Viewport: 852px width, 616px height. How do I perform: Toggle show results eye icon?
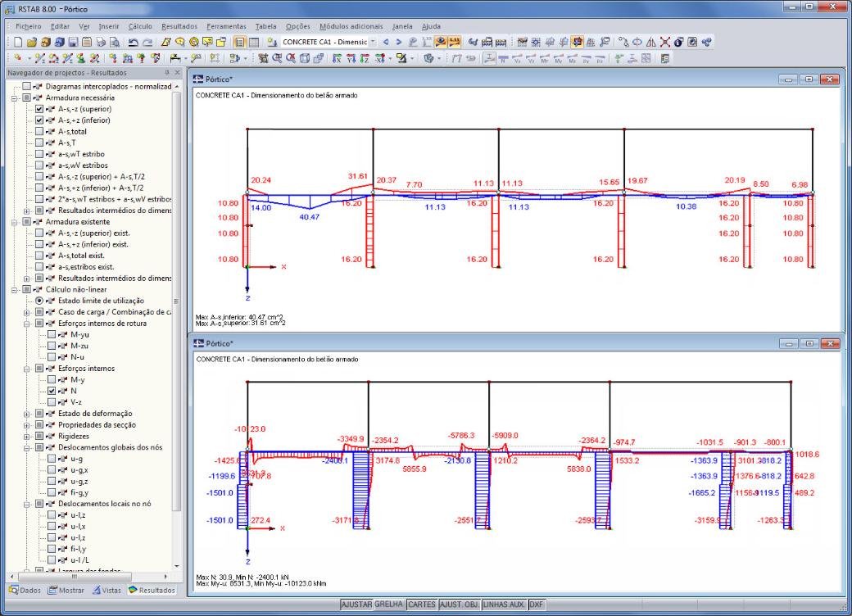pyautogui.click(x=441, y=42)
